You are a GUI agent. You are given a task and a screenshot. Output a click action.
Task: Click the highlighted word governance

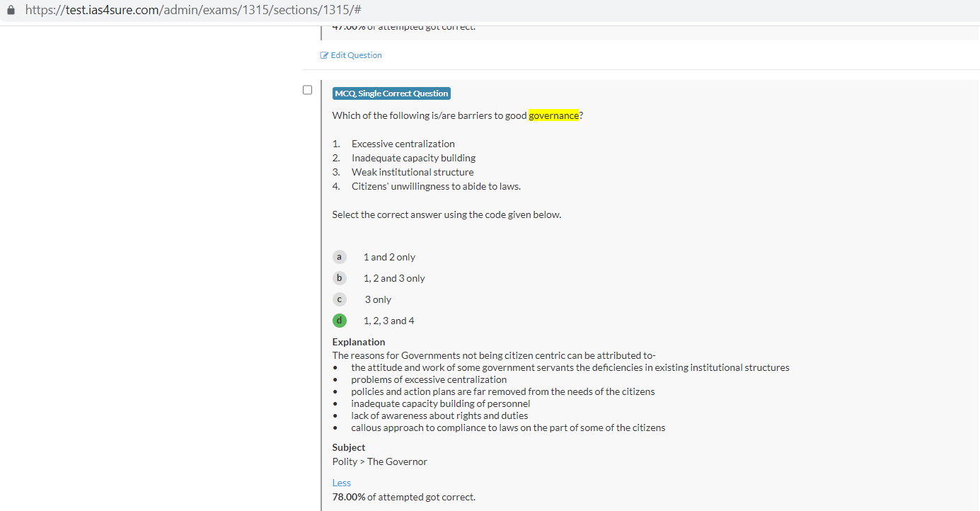(553, 115)
